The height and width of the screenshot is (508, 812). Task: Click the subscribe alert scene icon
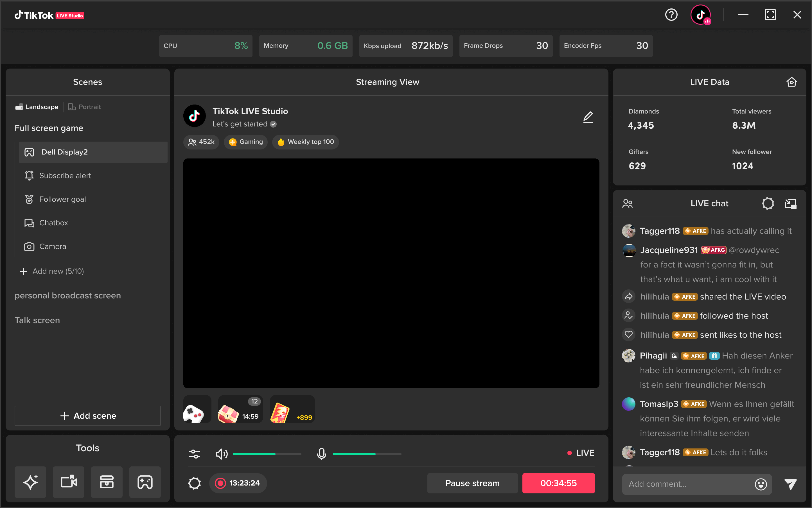pyautogui.click(x=29, y=175)
